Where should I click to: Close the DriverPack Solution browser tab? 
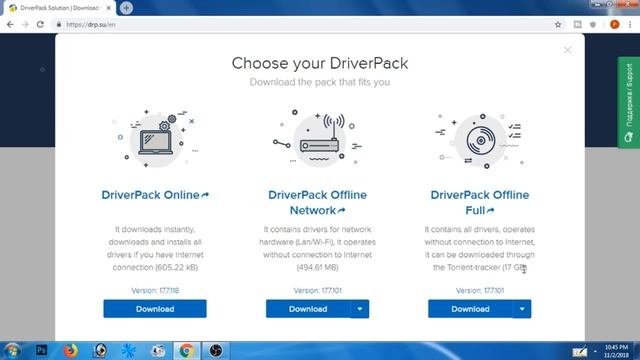click(x=109, y=8)
